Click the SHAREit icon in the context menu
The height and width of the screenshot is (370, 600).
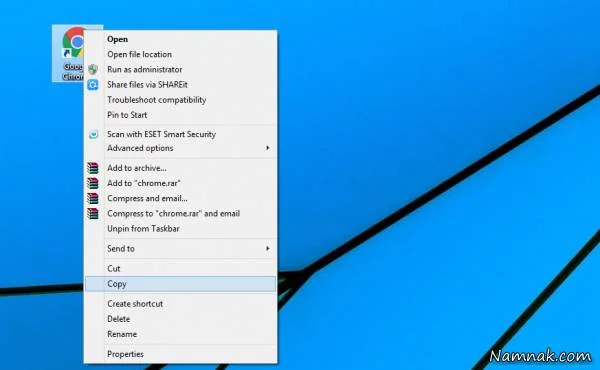(x=93, y=85)
